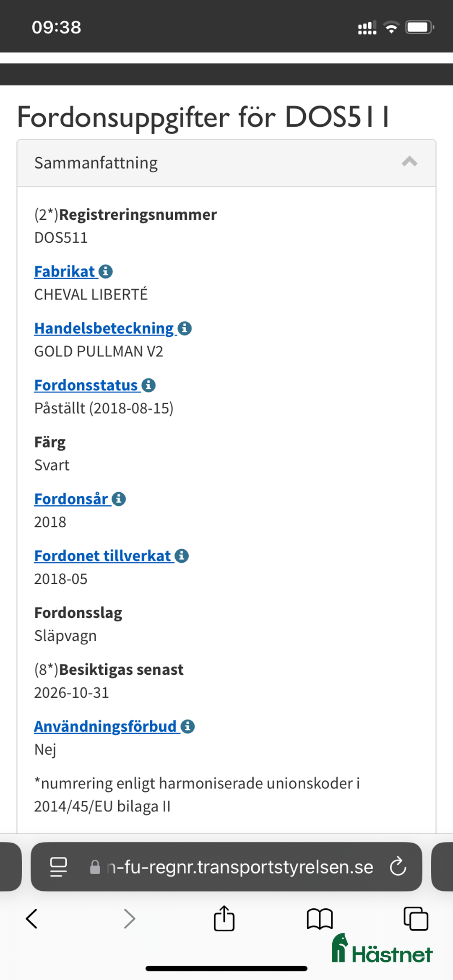This screenshot has width=453, height=980.
Task: Open info for Fordonet tillverkat
Action: tap(181, 556)
